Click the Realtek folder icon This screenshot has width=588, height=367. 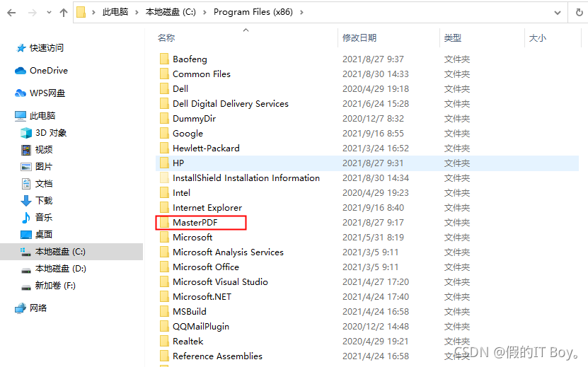point(164,342)
